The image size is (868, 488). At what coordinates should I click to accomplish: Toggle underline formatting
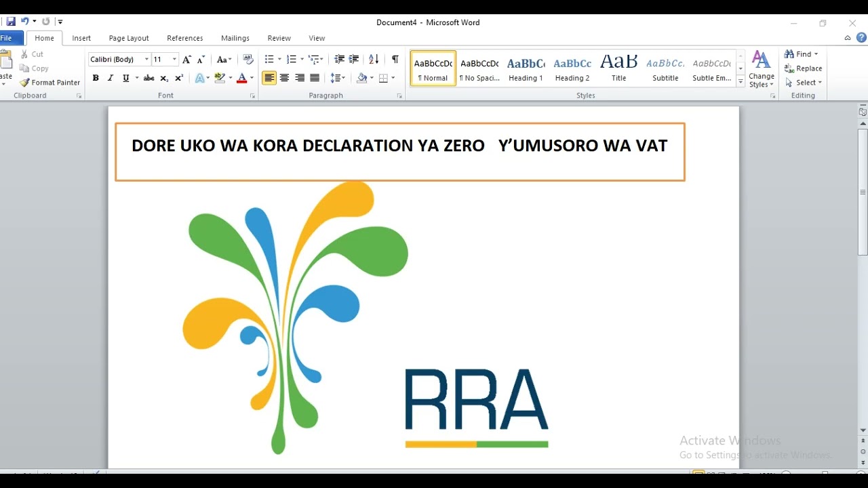pos(125,79)
